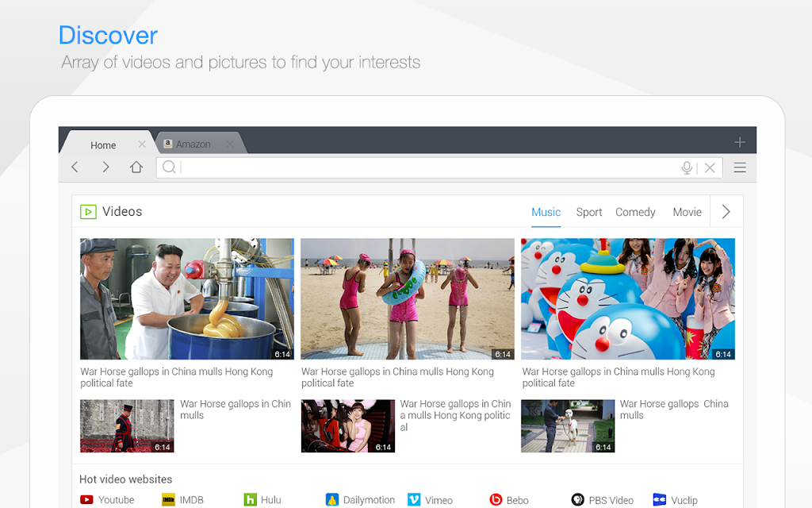Add a new tab with plus icon
This screenshot has height=508, width=812.
click(740, 142)
